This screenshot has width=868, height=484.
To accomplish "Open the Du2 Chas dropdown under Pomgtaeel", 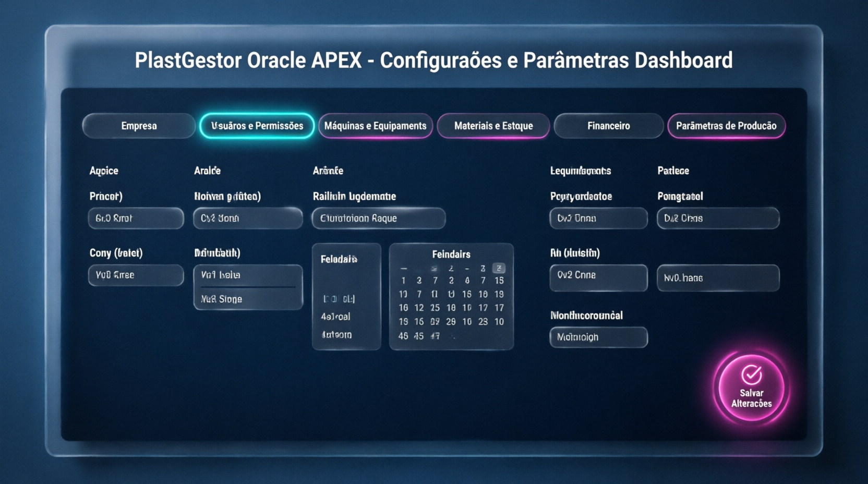I will pos(718,218).
